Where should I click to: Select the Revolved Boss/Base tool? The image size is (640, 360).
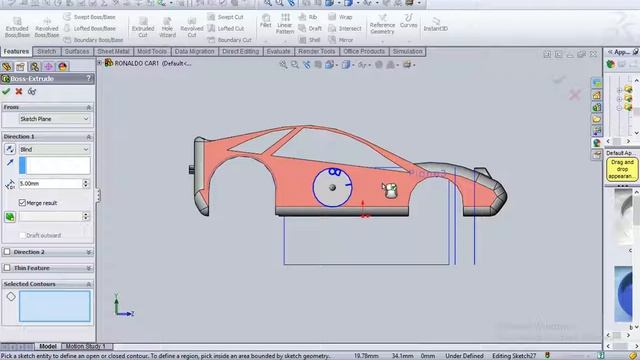coord(47,27)
